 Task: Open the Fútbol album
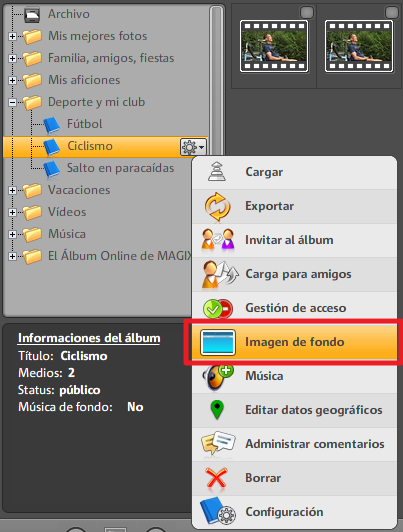(84, 124)
